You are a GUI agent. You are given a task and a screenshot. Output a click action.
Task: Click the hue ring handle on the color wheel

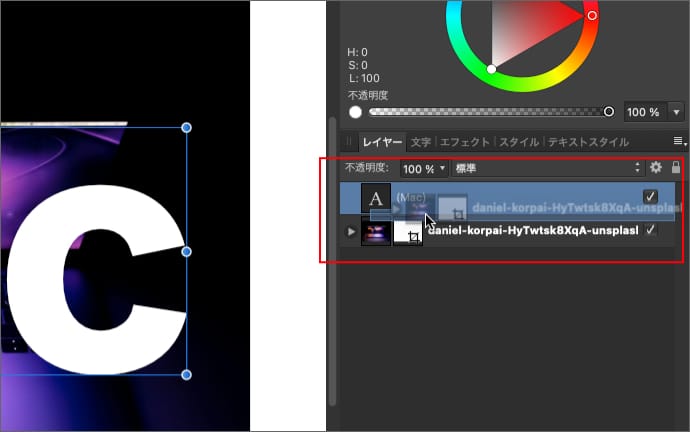592,16
